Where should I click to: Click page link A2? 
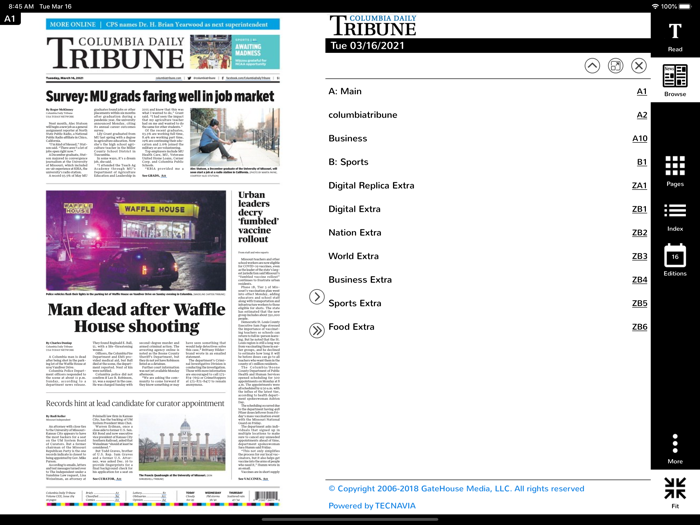642,115
